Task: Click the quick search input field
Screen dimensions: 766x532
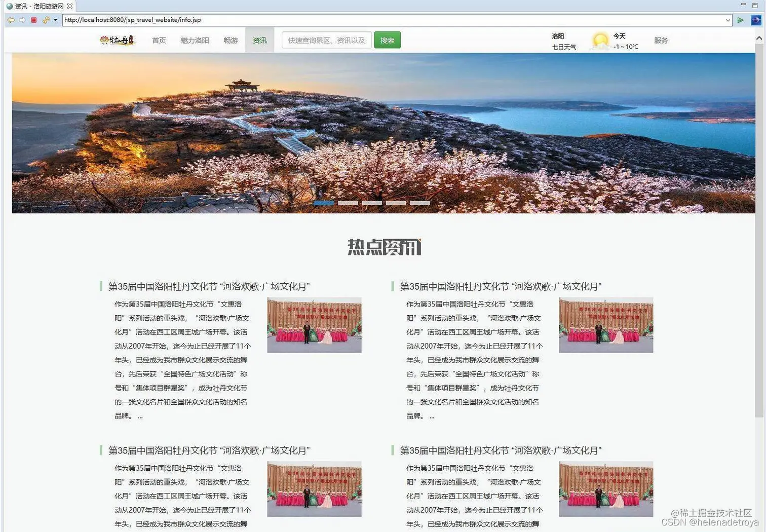Action: (326, 40)
